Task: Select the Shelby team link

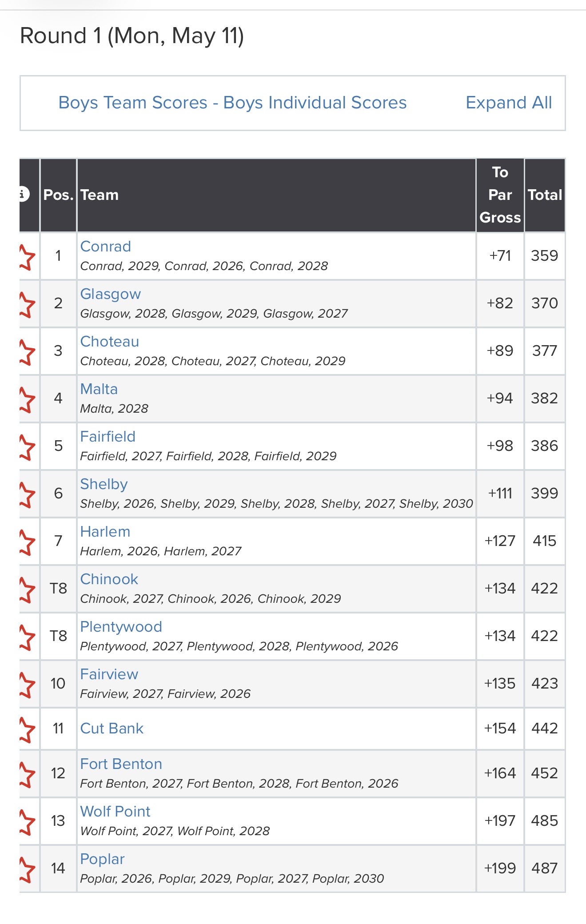Action: 104,484
